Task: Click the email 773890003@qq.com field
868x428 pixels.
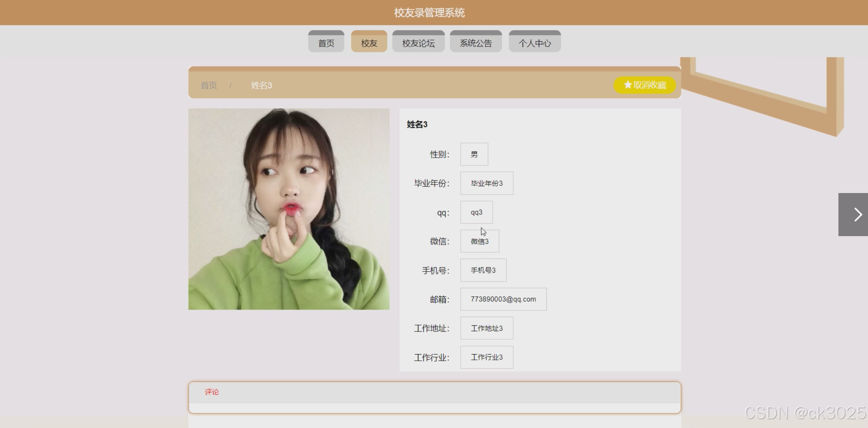Action: click(x=503, y=299)
